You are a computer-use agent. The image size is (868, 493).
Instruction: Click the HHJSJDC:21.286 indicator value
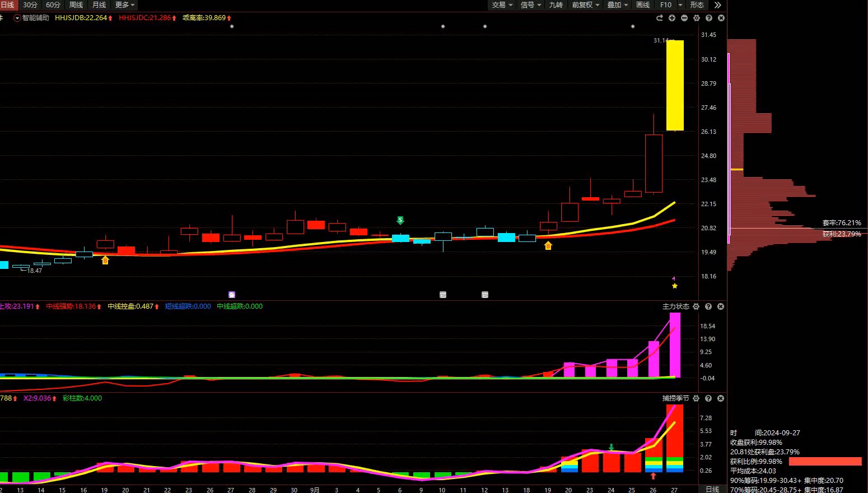click(145, 18)
